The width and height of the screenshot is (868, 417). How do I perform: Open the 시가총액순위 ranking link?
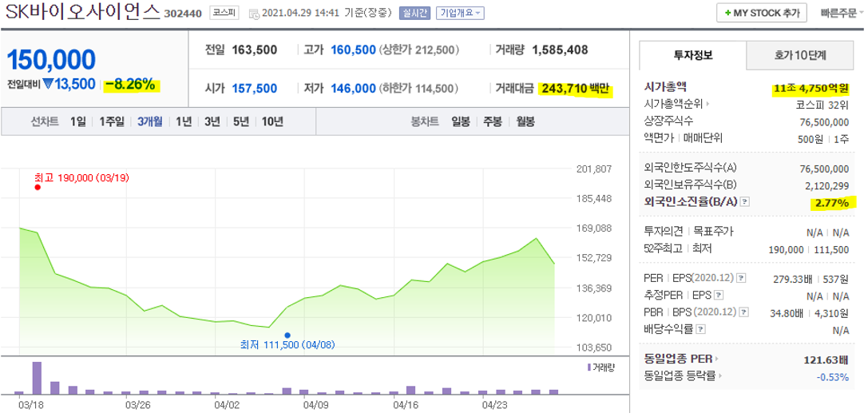pos(678,104)
